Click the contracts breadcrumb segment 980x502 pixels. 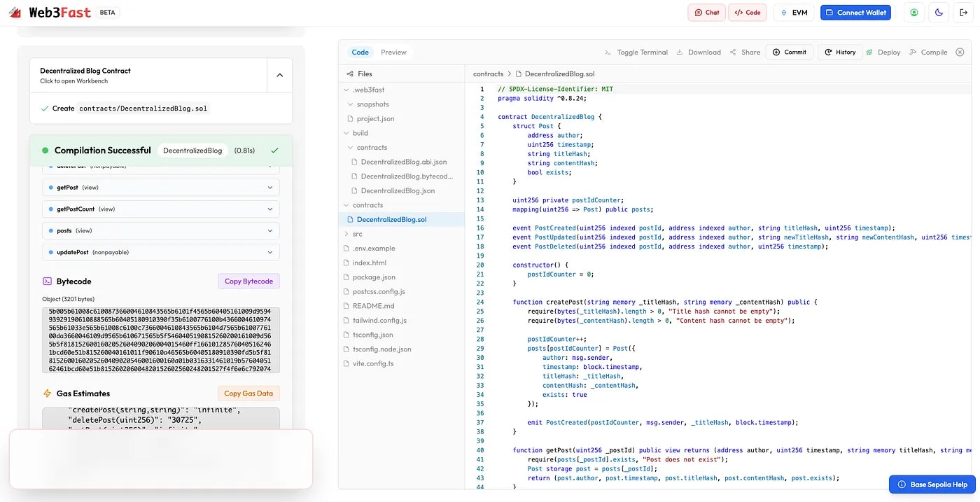(x=488, y=74)
